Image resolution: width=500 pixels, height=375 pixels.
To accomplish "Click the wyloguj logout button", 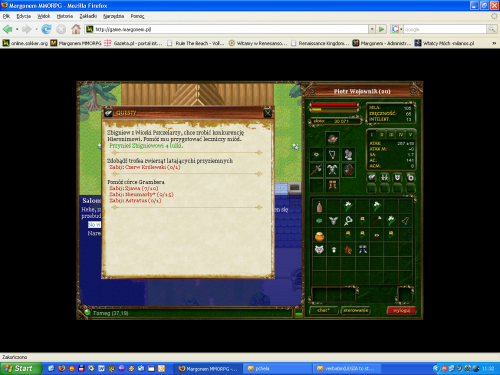I will click(x=401, y=310).
